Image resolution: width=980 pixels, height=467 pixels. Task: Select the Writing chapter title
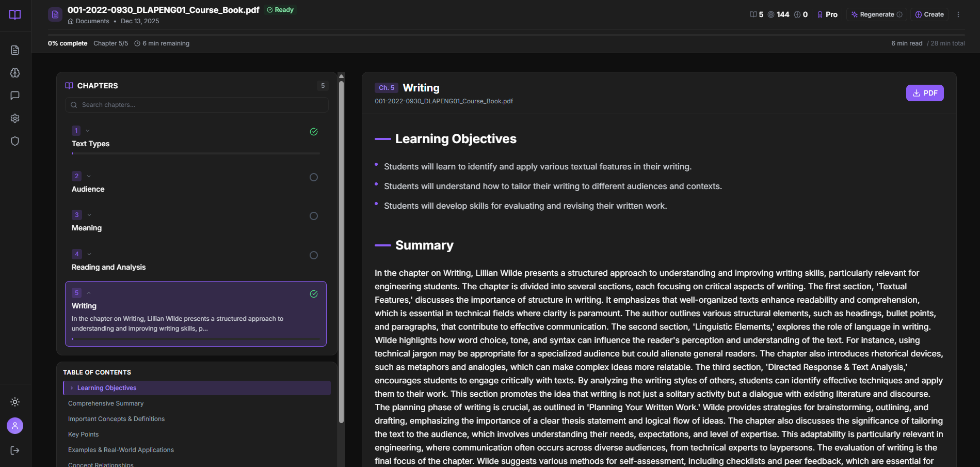pos(84,306)
